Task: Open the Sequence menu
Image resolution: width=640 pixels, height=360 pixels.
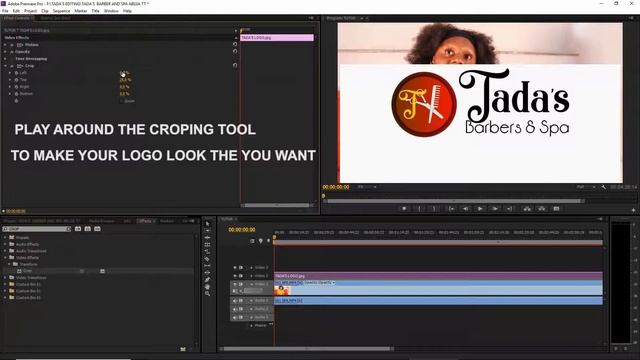Action: point(61,11)
